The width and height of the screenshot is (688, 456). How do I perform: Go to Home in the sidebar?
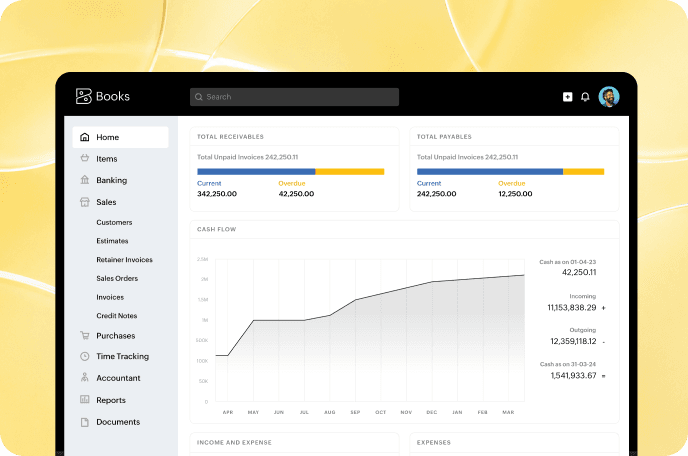pos(120,137)
